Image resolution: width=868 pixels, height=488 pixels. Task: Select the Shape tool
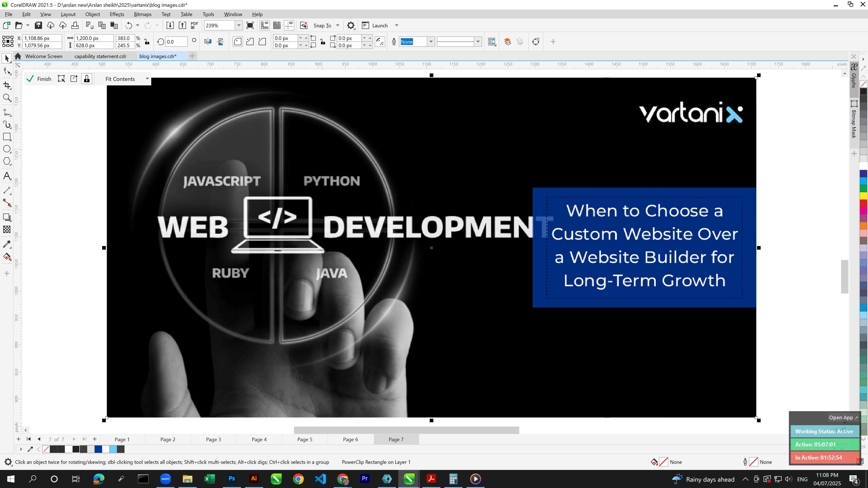click(x=7, y=71)
